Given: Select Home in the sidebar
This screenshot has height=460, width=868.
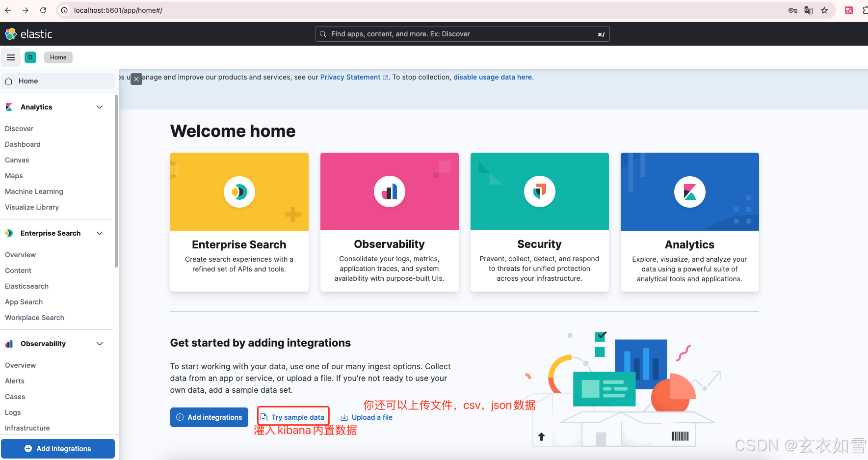Looking at the screenshot, I should click(58, 81).
